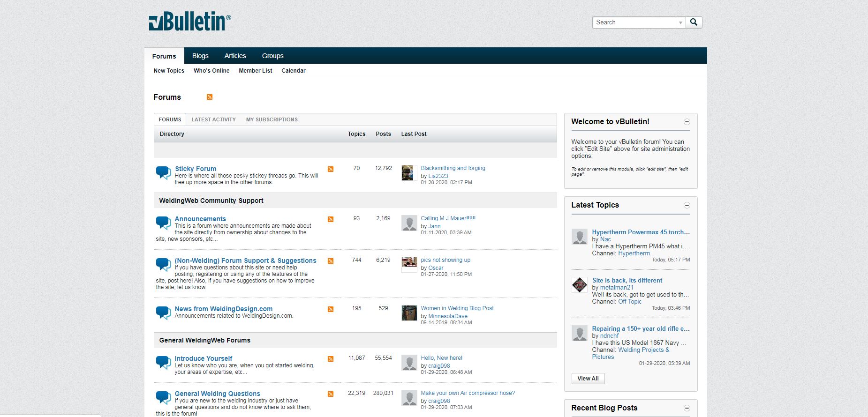Screen dimensions: 868x417
Task: Open the Groups navigation tab
Action: tap(273, 56)
